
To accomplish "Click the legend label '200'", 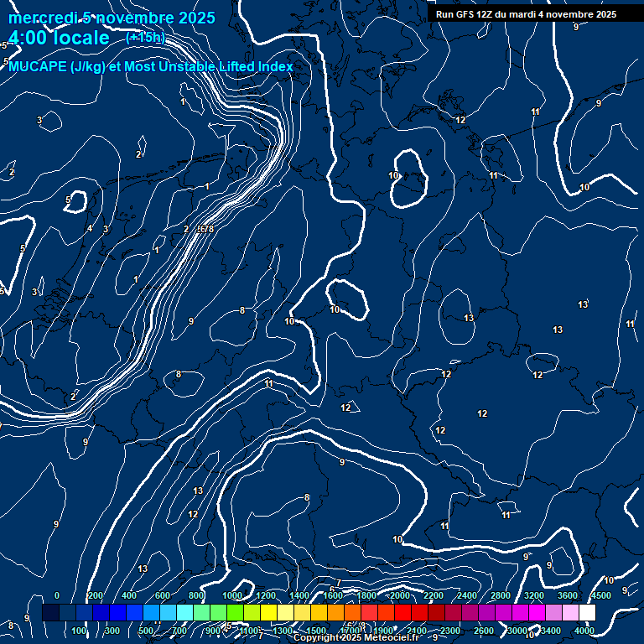I will click(96, 595).
